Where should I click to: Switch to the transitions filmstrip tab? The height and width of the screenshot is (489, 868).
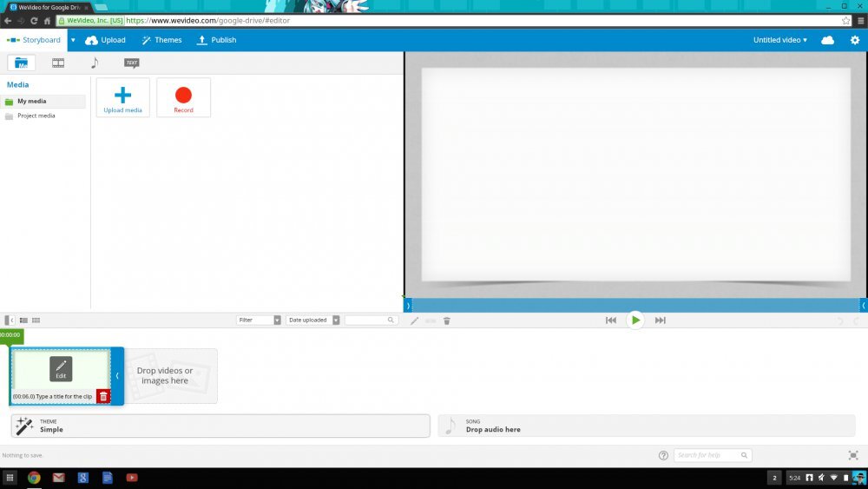[x=58, y=63]
